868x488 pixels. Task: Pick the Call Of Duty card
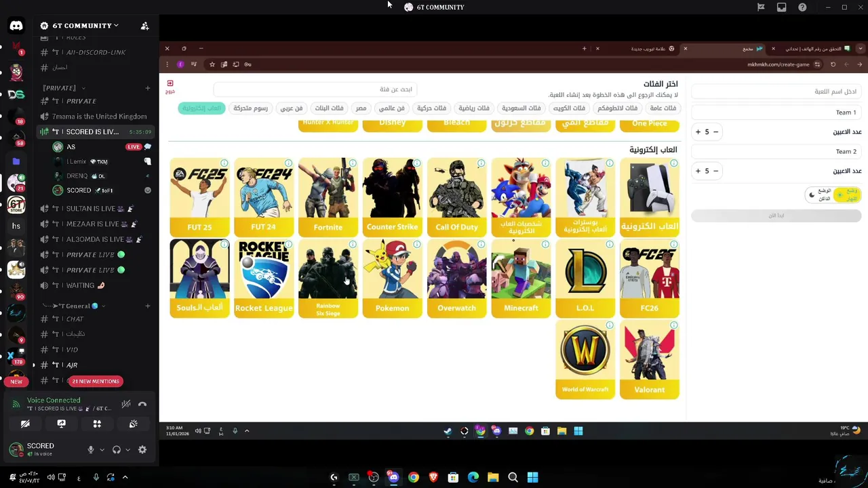[x=456, y=197]
